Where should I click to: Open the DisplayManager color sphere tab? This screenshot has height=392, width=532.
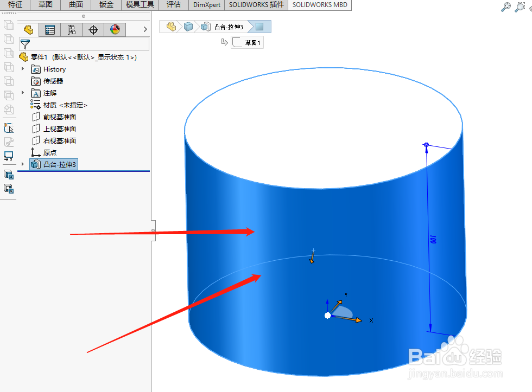point(115,30)
